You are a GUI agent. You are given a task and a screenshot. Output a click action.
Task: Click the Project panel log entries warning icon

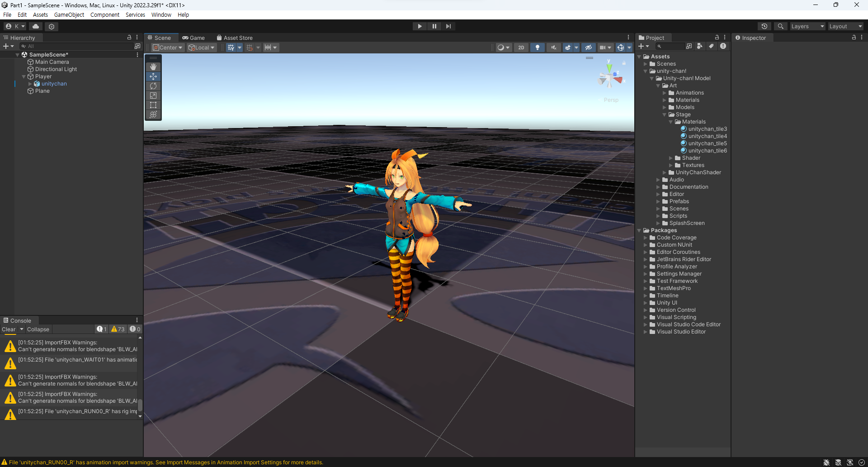[x=723, y=46]
